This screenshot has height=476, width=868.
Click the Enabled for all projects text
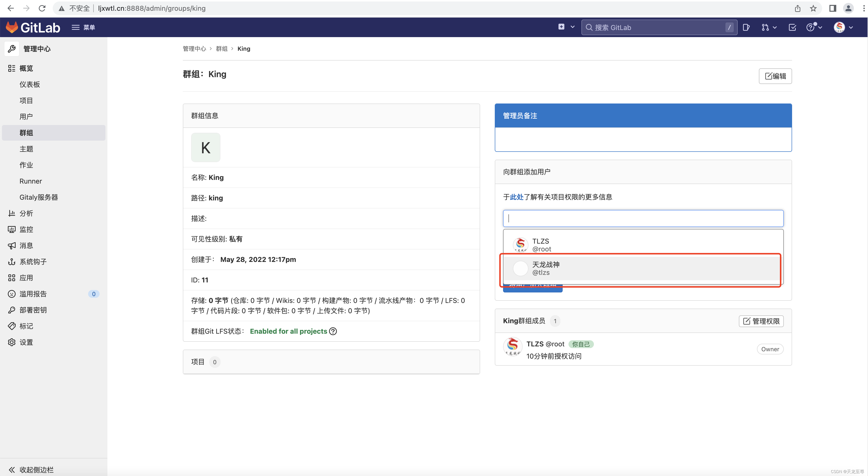(289, 331)
